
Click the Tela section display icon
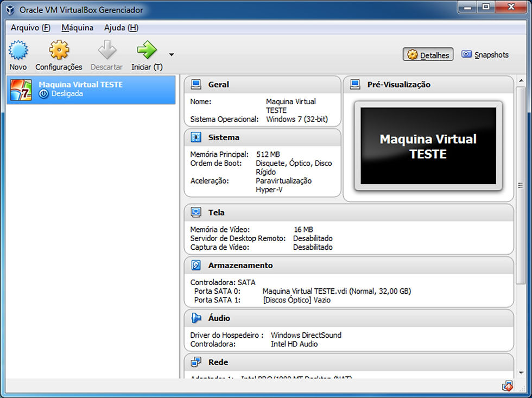click(x=196, y=212)
